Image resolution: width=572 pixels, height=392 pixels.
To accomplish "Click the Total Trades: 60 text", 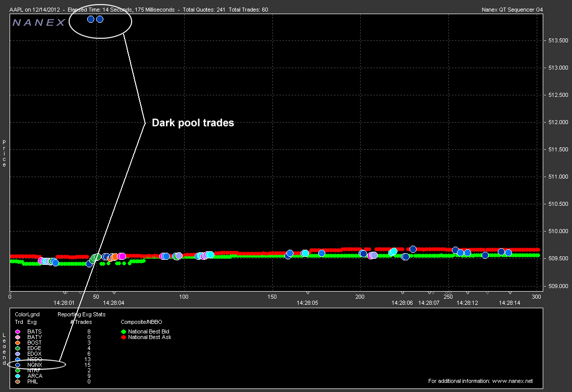I will click(248, 10).
